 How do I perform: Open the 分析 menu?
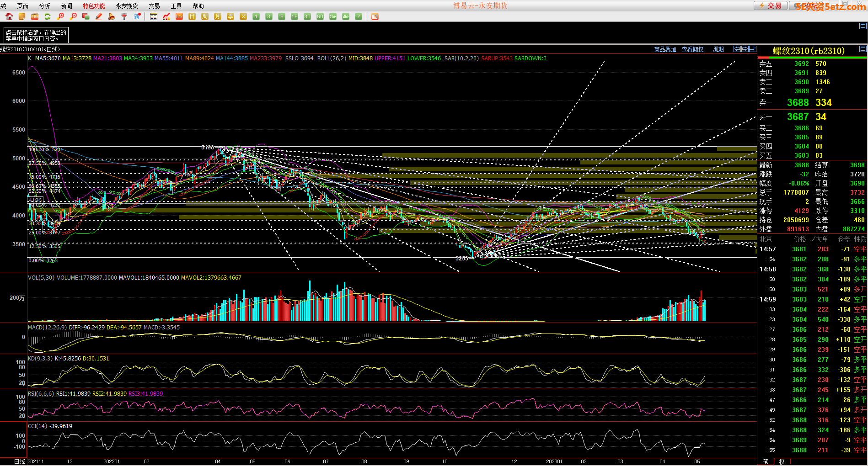tap(44, 6)
